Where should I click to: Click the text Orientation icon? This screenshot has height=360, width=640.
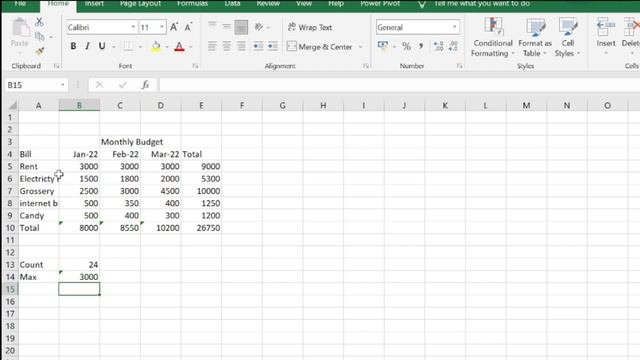pyautogui.click(x=259, y=27)
